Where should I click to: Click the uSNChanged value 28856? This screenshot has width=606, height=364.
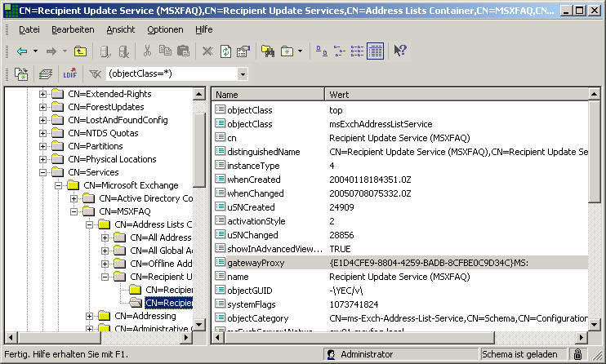point(341,235)
